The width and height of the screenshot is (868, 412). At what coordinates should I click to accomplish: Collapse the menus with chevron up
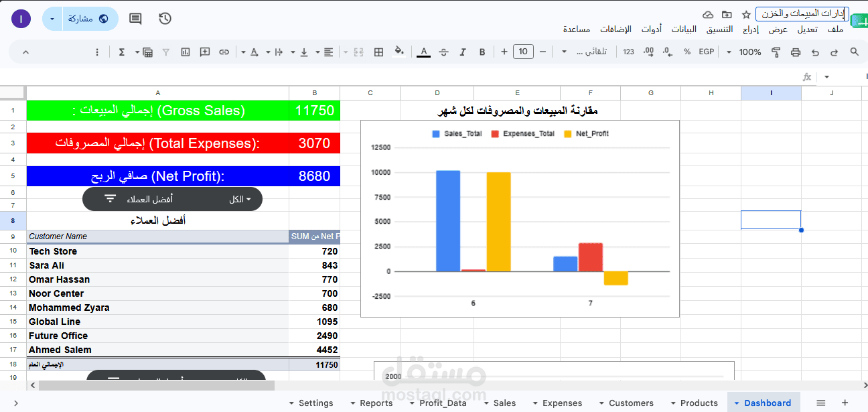25,52
